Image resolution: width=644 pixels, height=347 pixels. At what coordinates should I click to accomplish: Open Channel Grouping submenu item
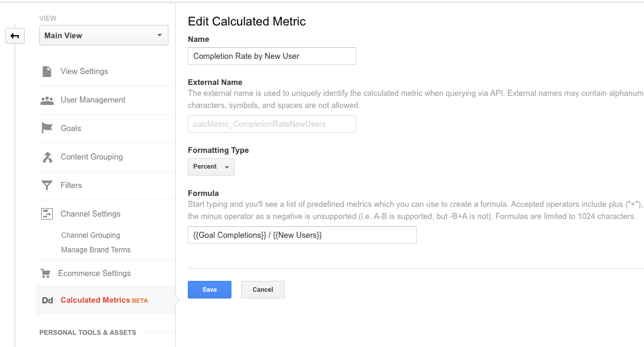pos(91,235)
